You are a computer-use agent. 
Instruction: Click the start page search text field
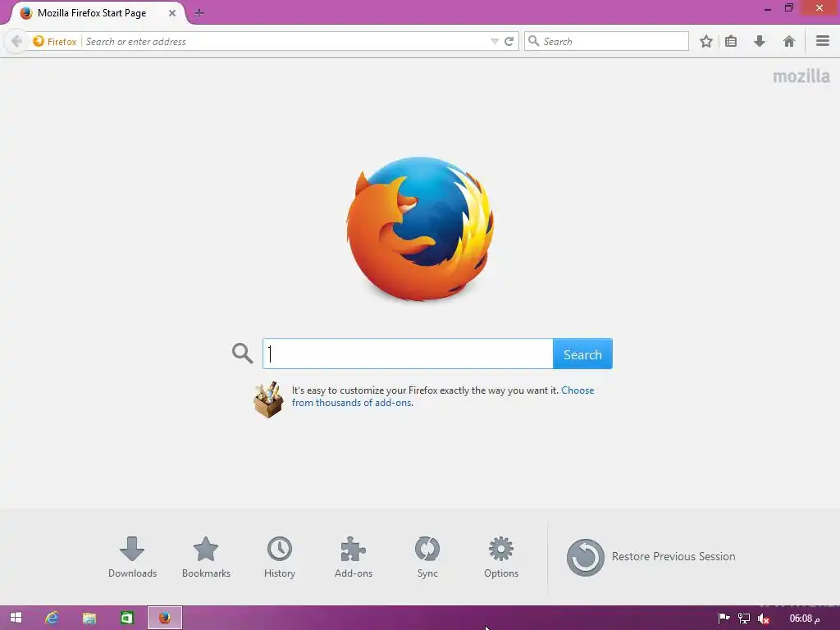[x=408, y=354]
